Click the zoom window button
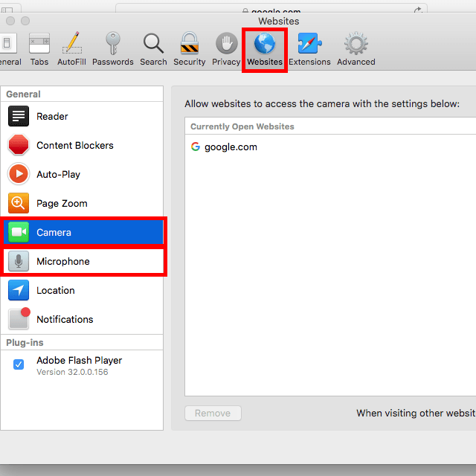The height and width of the screenshot is (476, 476). click(25, 21)
